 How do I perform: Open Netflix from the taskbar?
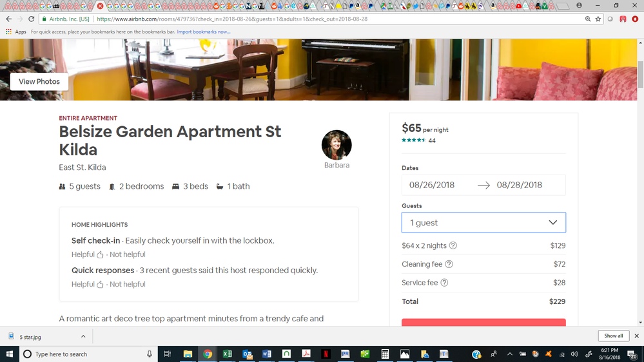pyautogui.click(x=326, y=354)
